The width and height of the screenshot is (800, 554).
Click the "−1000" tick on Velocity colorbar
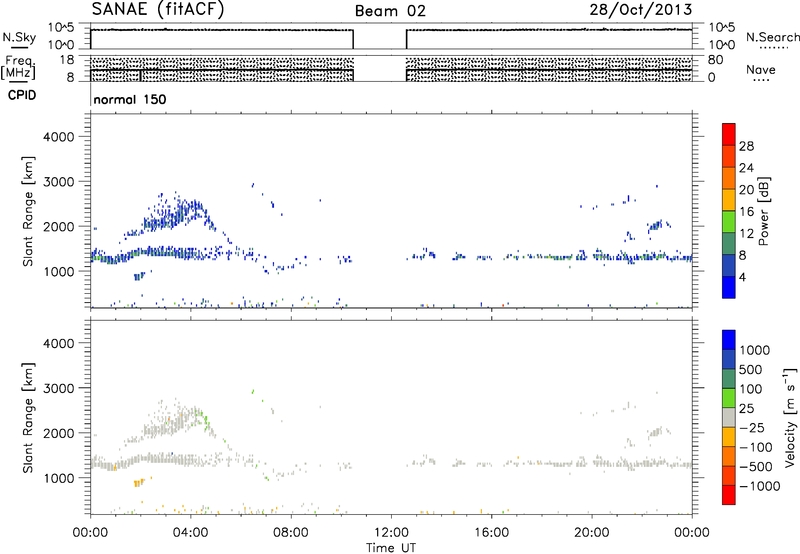pyautogui.click(x=759, y=486)
